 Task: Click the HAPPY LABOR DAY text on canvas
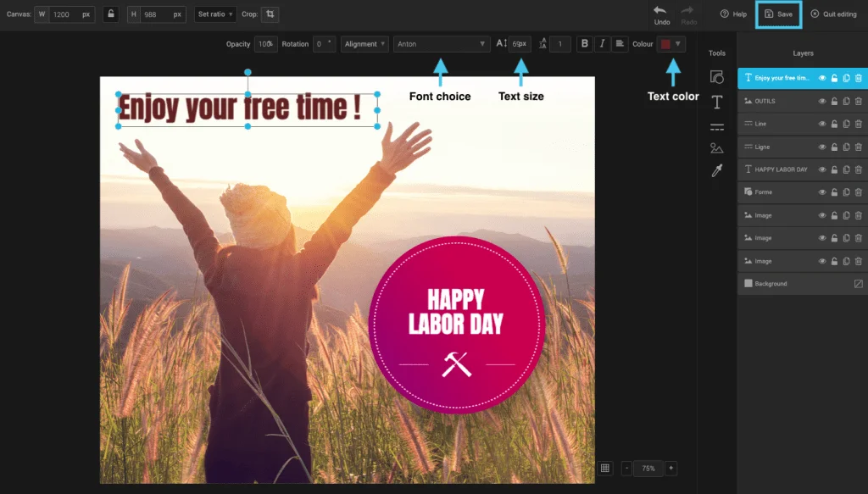pos(455,312)
